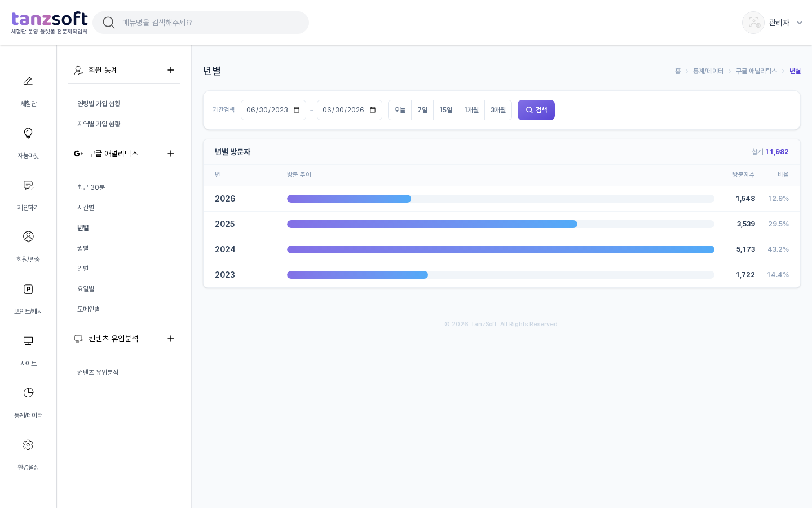Toggle the 회원 통계 section plus
This screenshot has height=508, width=812.
click(171, 70)
